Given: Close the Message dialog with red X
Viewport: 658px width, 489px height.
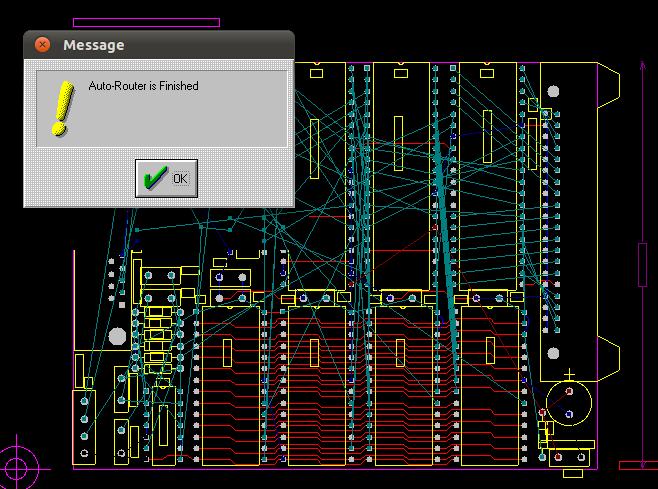Looking at the screenshot, I should (x=42, y=45).
